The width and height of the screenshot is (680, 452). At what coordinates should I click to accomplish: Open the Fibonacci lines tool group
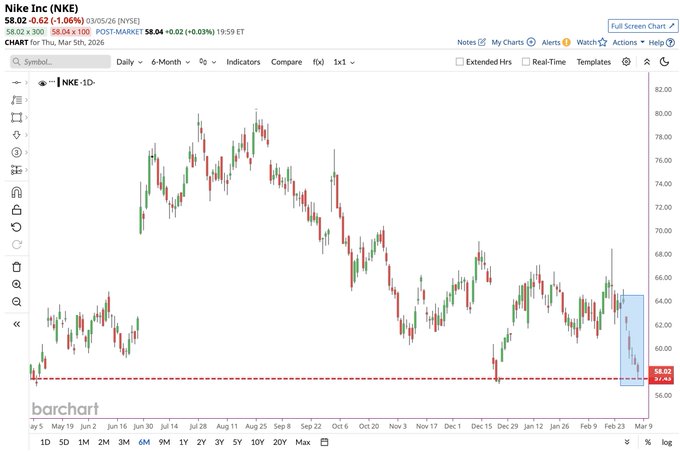coord(16,100)
